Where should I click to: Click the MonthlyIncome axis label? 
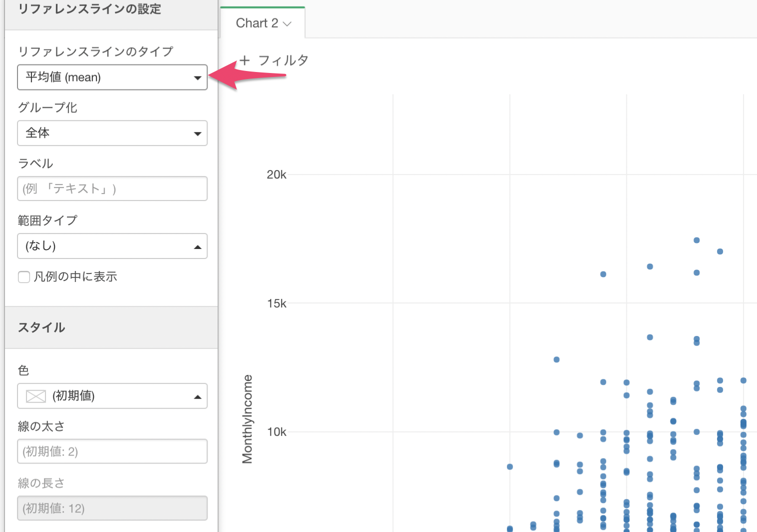click(x=247, y=419)
